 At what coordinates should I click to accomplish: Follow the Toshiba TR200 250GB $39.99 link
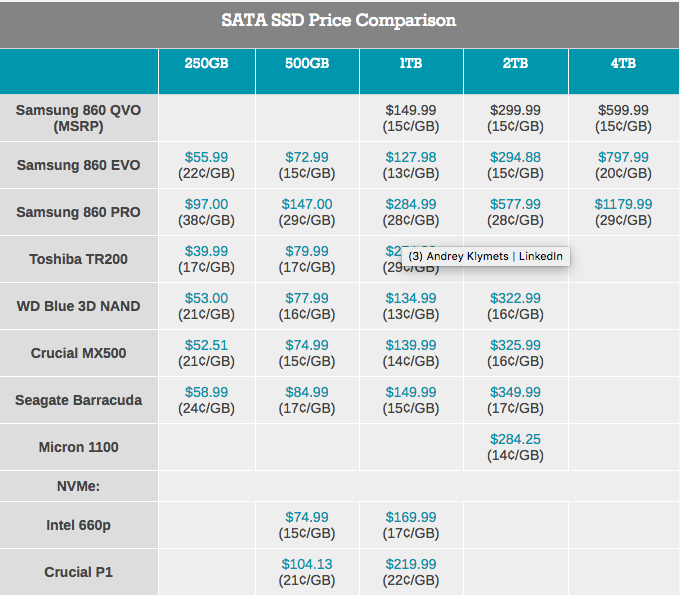click(206, 251)
